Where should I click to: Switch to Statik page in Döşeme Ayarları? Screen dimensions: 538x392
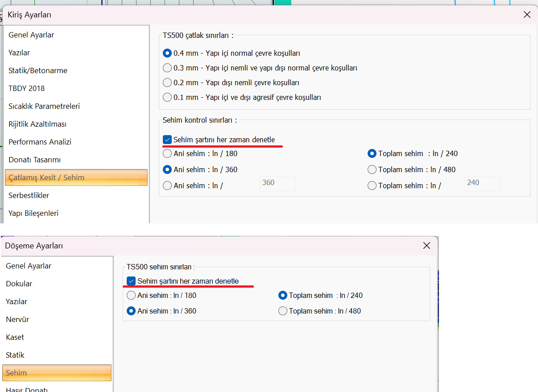[x=57, y=355]
